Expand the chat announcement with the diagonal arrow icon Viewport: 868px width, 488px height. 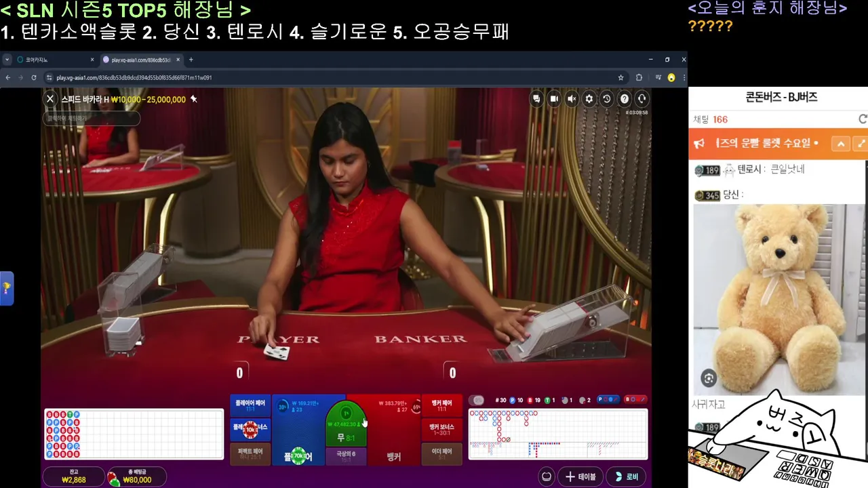point(861,144)
